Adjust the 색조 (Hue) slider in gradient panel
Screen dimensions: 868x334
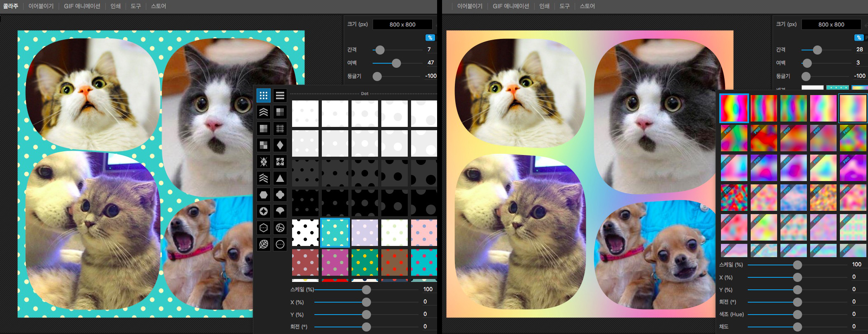[797, 315]
